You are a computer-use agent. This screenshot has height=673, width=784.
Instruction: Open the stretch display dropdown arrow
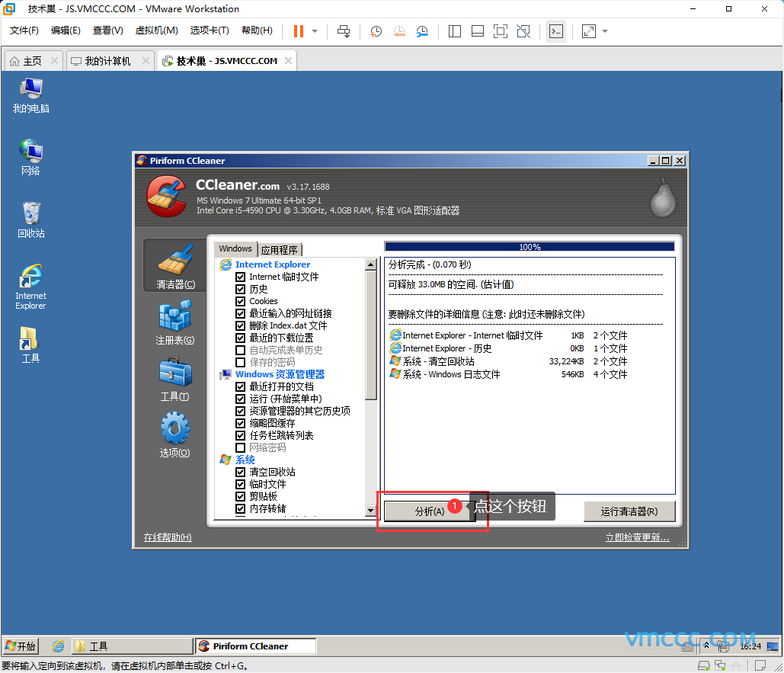[x=605, y=31]
